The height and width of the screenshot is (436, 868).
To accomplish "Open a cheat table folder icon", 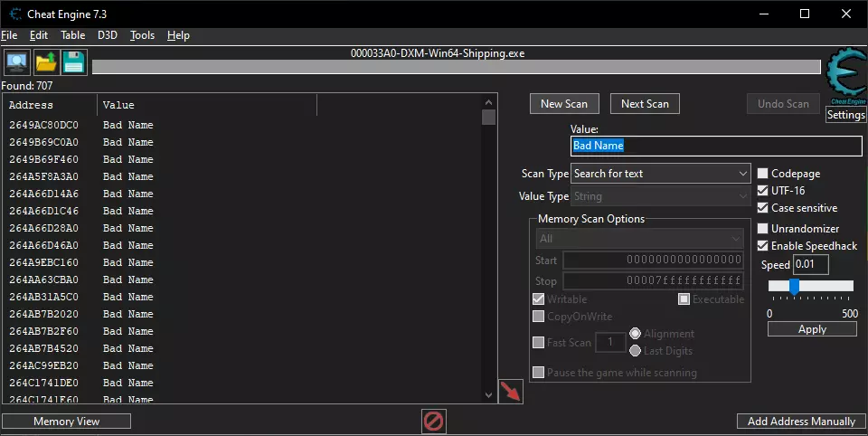I will click(46, 62).
